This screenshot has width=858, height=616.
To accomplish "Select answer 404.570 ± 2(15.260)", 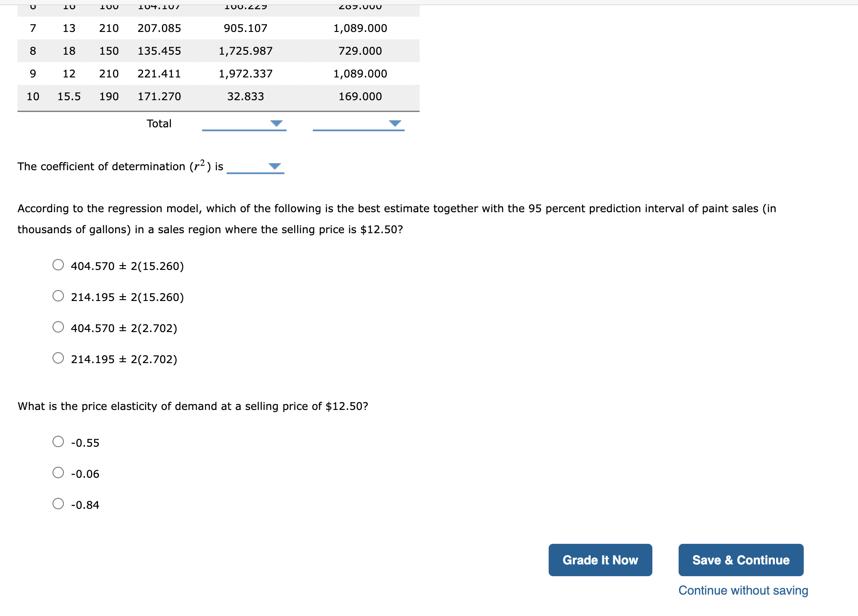I will pyautogui.click(x=58, y=264).
